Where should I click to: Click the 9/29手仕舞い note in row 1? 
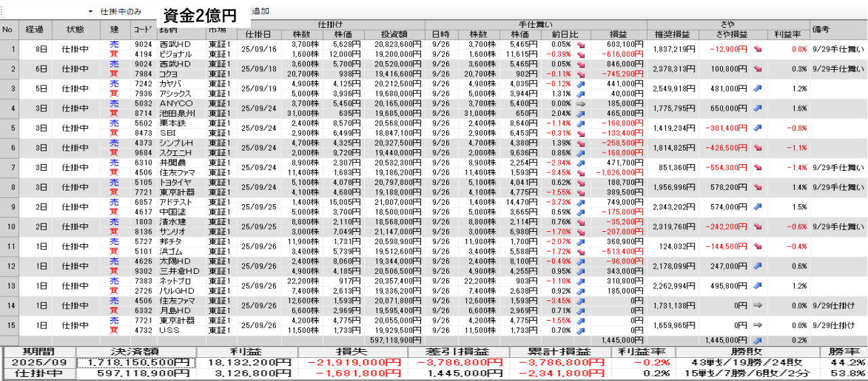pyautogui.click(x=838, y=49)
